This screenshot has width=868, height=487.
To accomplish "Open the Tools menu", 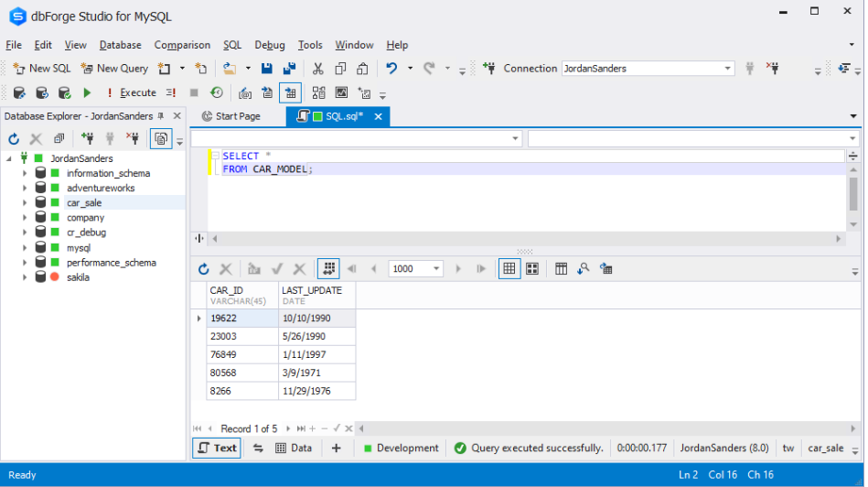I will [310, 45].
